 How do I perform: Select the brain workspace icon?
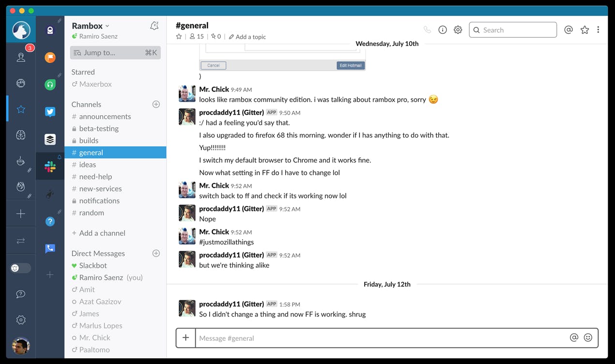[21, 135]
